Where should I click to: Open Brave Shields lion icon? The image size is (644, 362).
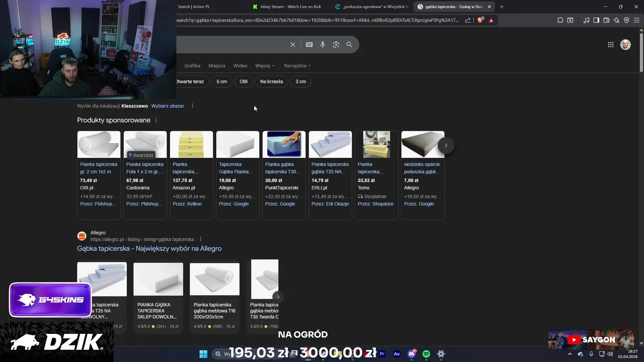pos(480,20)
